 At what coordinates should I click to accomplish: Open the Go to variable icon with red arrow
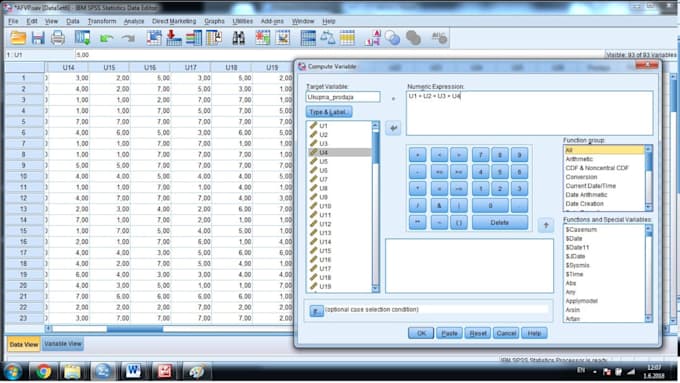[173, 38]
